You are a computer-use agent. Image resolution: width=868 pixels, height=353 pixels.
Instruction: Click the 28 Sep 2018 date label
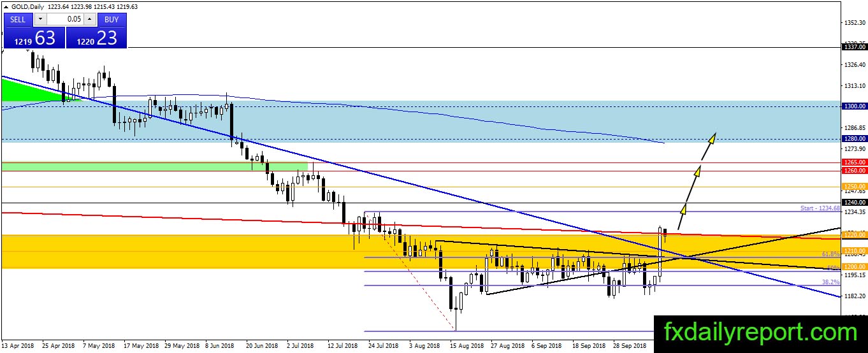point(629,345)
